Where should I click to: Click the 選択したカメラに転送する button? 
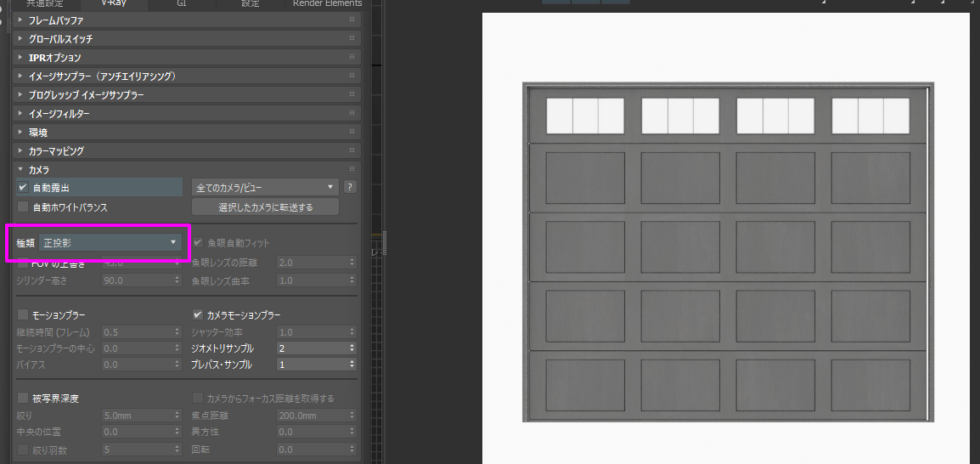tap(265, 207)
